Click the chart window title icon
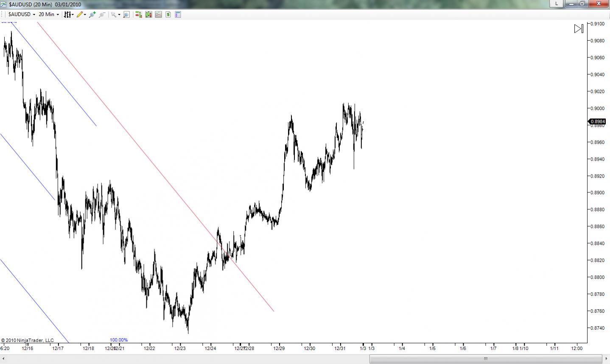610x364 pixels. (x=3, y=4)
